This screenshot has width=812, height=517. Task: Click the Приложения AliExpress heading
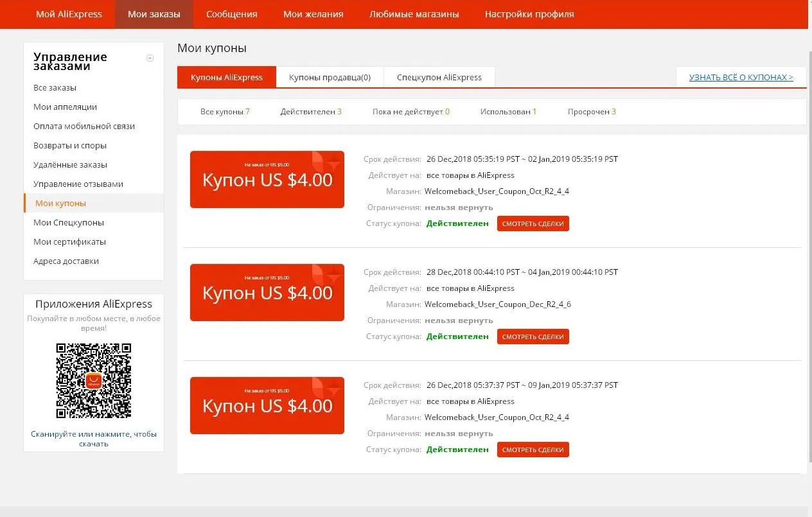pos(94,304)
